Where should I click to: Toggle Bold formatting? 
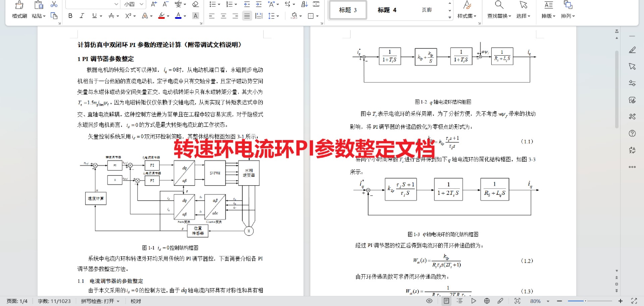click(70, 15)
